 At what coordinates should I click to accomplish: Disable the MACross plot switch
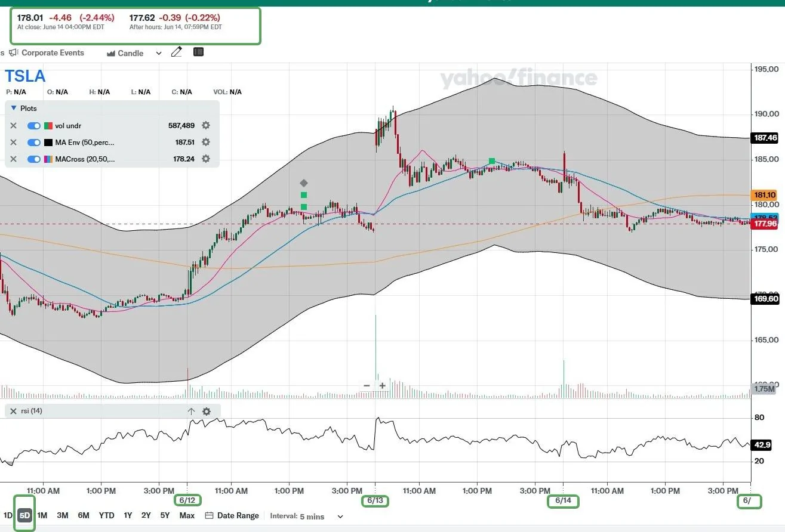[34, 159]
